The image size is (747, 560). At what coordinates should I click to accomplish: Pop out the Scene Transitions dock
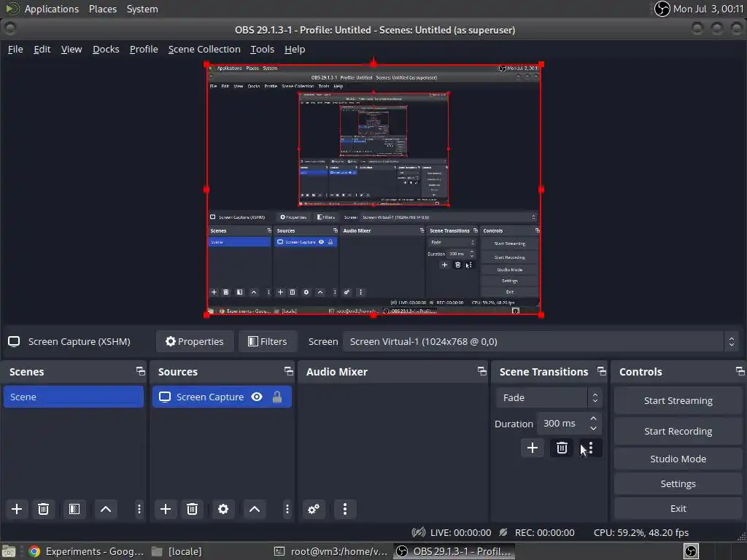602,371
